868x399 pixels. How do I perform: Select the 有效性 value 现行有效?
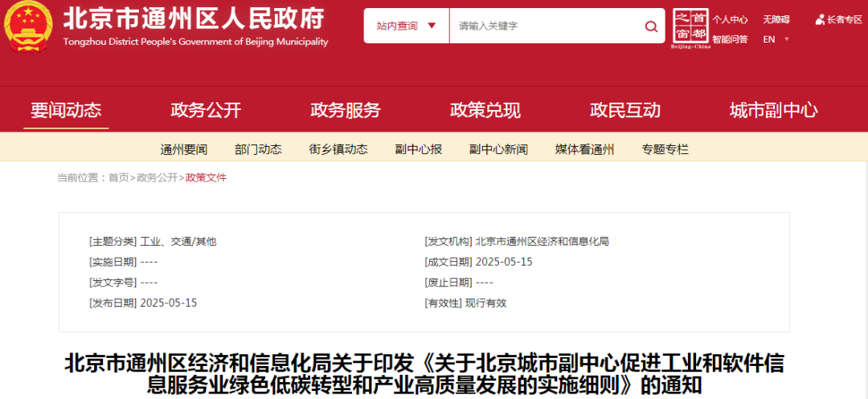pos(485,303)
